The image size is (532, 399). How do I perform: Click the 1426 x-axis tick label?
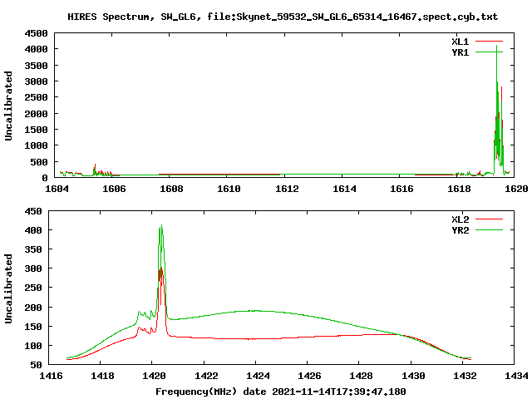[x=309, y=376]
